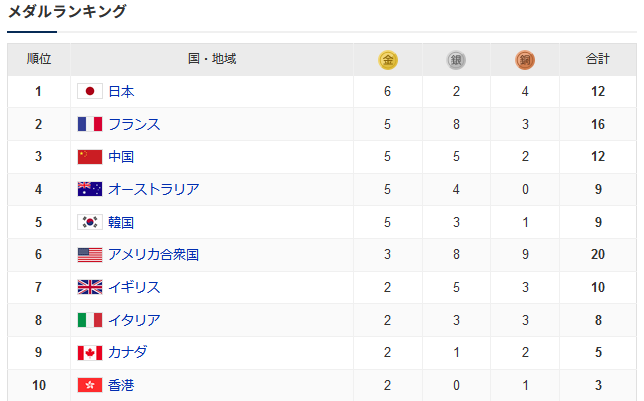This screenshot has width=644, height=401.
Task: Open the イギリス country link
Action: (x=134, y=287)
